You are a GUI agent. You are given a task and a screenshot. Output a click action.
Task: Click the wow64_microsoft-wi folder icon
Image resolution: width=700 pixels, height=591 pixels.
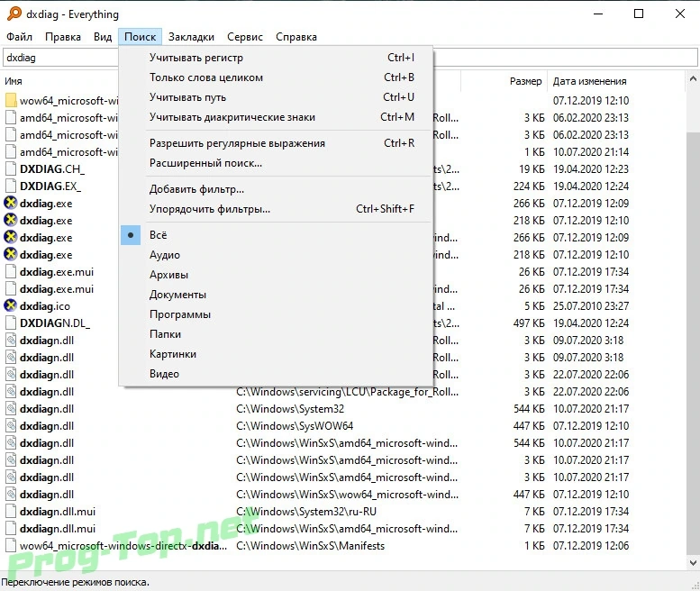pos(11,100)
